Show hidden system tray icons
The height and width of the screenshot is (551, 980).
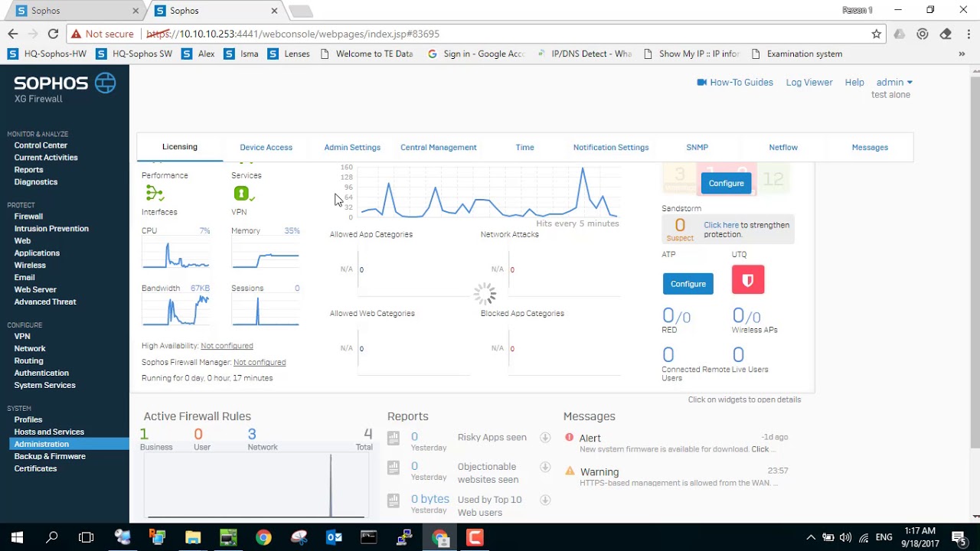pos(811,537)
